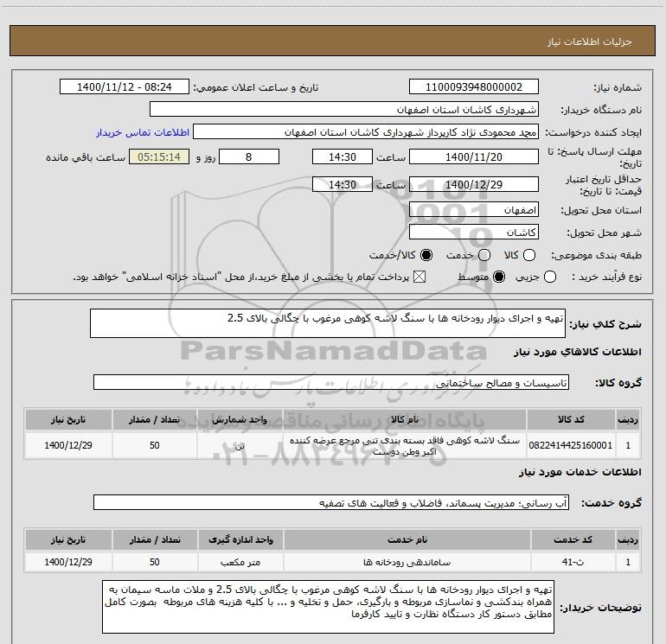Click the نام کالا column header
Image resolution: width=666 pixels, height=644 pixels.
pyautogui.click(x=405, y=419)
